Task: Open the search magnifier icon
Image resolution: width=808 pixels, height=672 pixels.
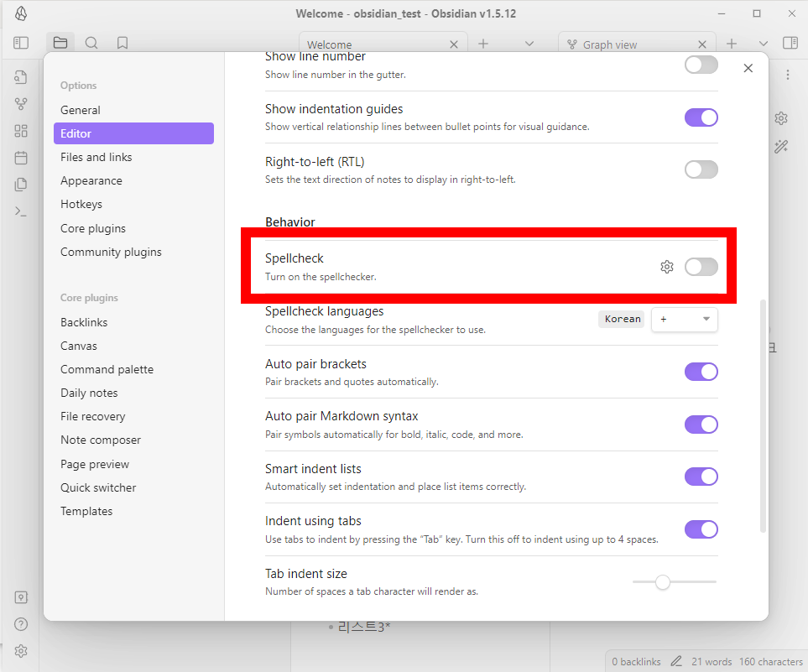Action: click(x=91, y=43)
